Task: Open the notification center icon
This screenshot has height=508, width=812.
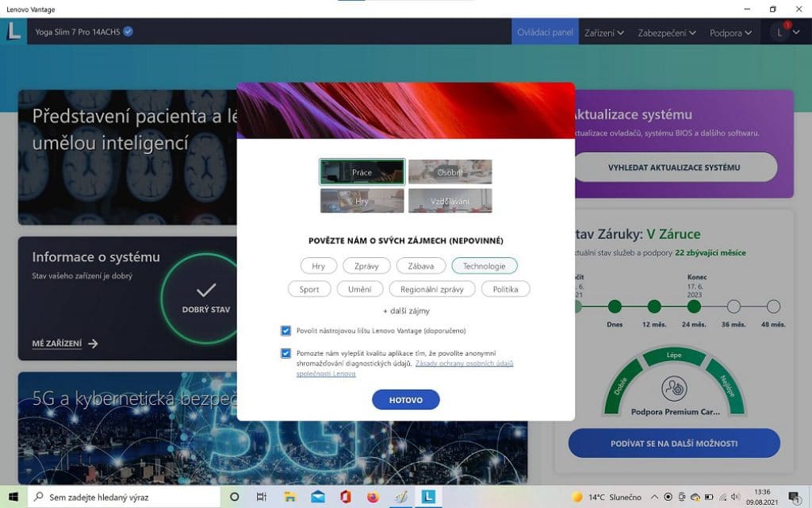Action: tap(795, 497)
